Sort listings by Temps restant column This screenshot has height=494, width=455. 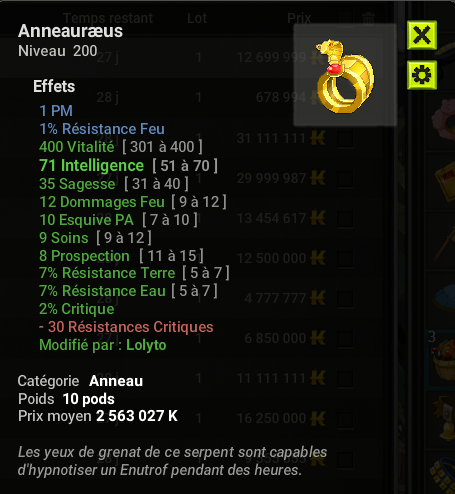click(108, 18)
